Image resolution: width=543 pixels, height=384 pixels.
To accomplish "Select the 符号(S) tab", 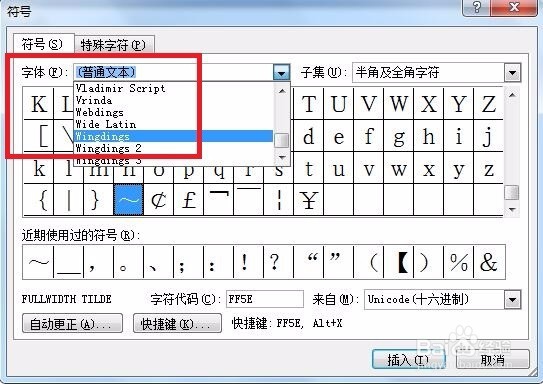I will (44, 44).
